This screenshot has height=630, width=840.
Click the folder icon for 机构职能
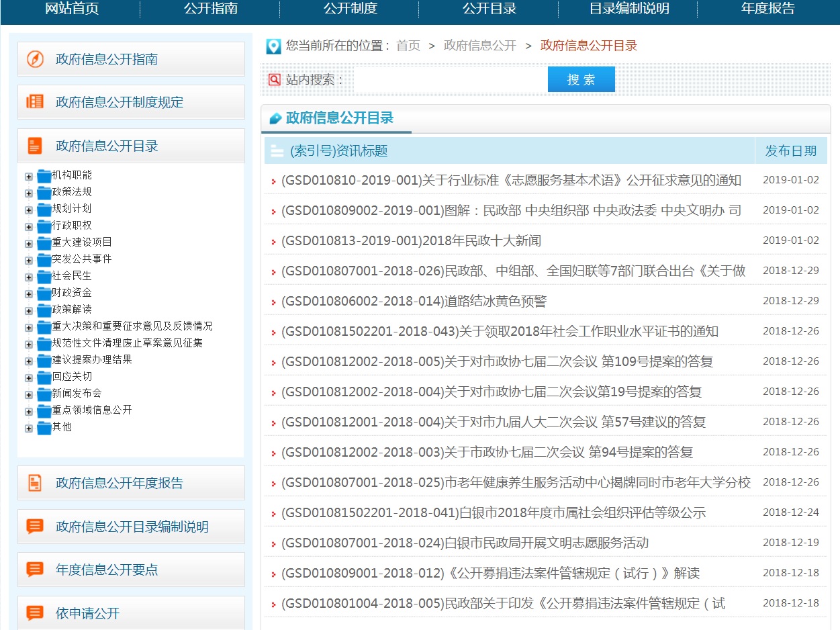(44, 176)
